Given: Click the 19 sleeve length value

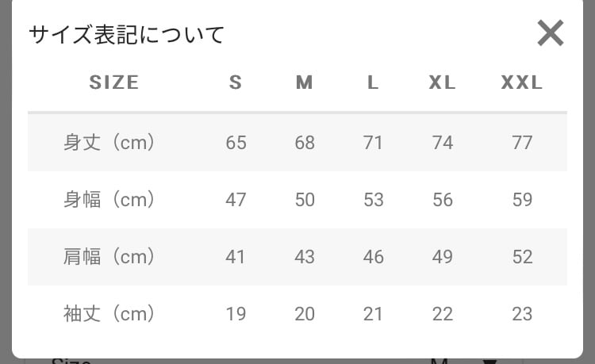Looking at the screenshot, I should tap(236, 314).
